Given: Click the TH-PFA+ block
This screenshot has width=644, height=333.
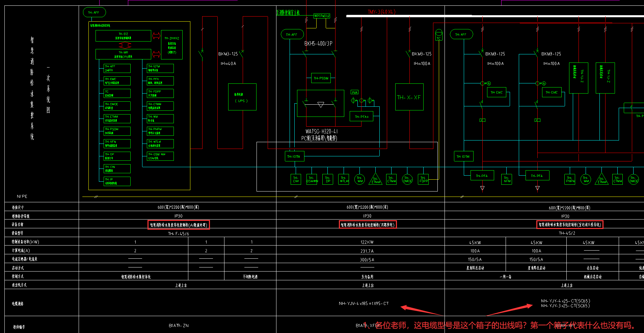Looking at the screenshot, I should coord(361,117).
